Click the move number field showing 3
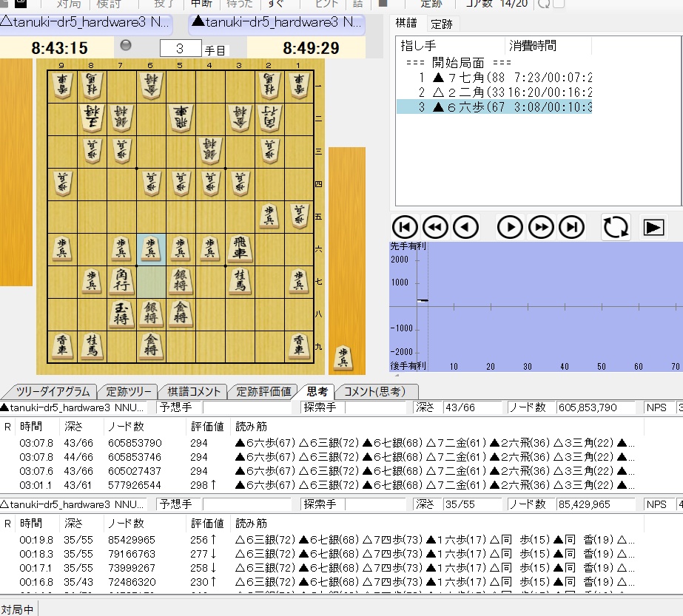The height and width of the screenshot is (616, 683). 180,49
